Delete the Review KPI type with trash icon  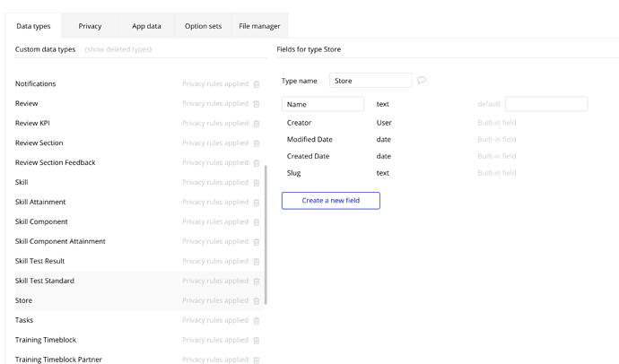tap(257, 124)
